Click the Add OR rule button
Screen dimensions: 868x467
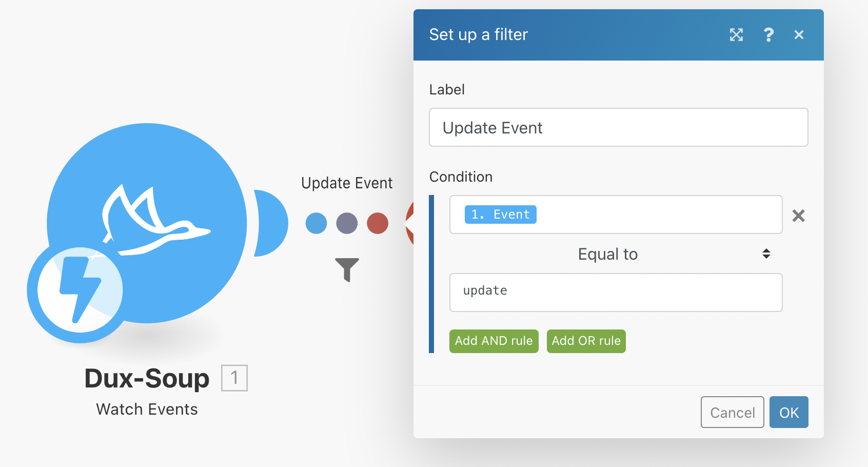pos(586,341)
